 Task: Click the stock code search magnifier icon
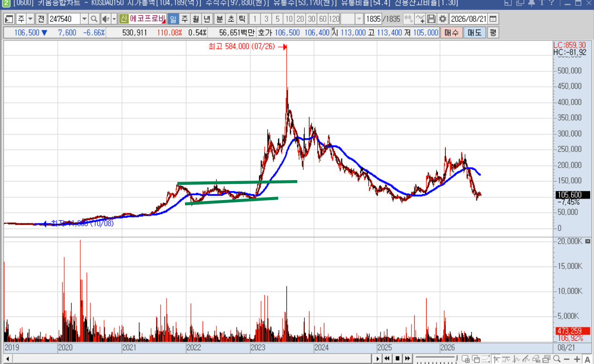pyautogui.click(x=94, y=19)
